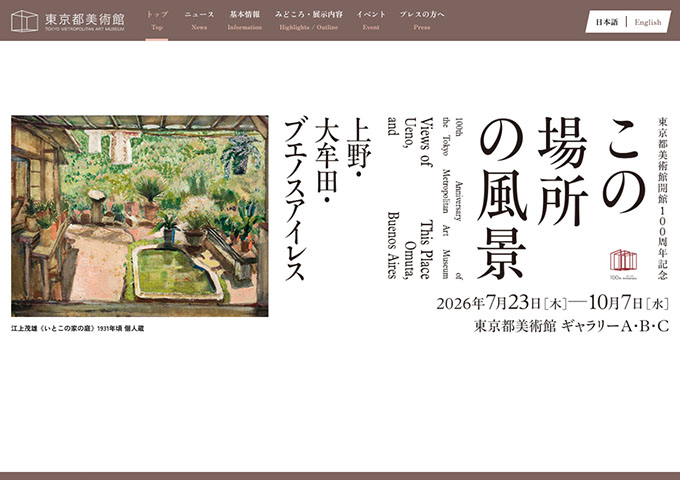Open みどころ・展示内容 Highlights / Outline

point(309,20)
